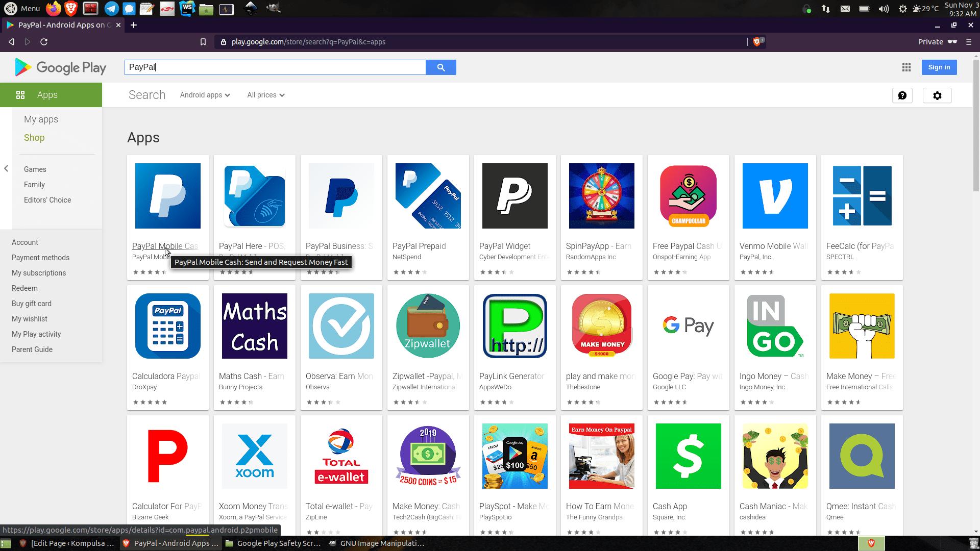Open the browser hamburger menu

tap(968, 42)
